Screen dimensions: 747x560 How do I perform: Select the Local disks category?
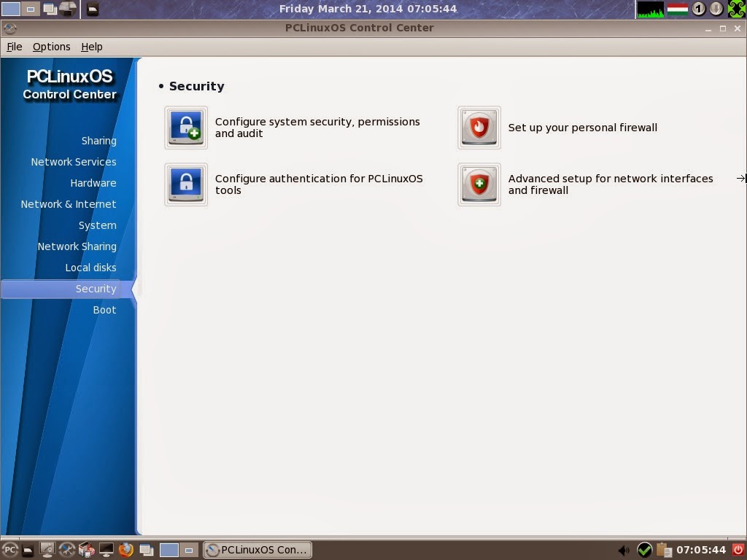[90, 268]
